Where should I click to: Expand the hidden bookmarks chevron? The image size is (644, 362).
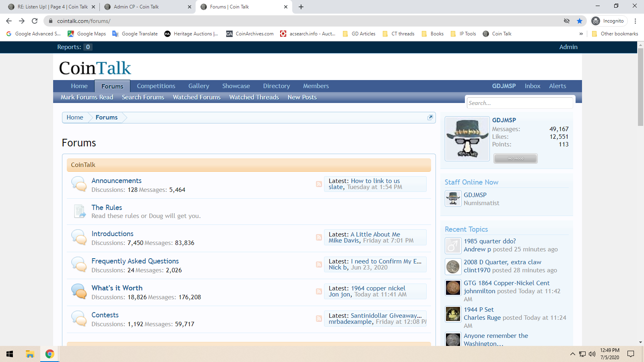(581, 34)
